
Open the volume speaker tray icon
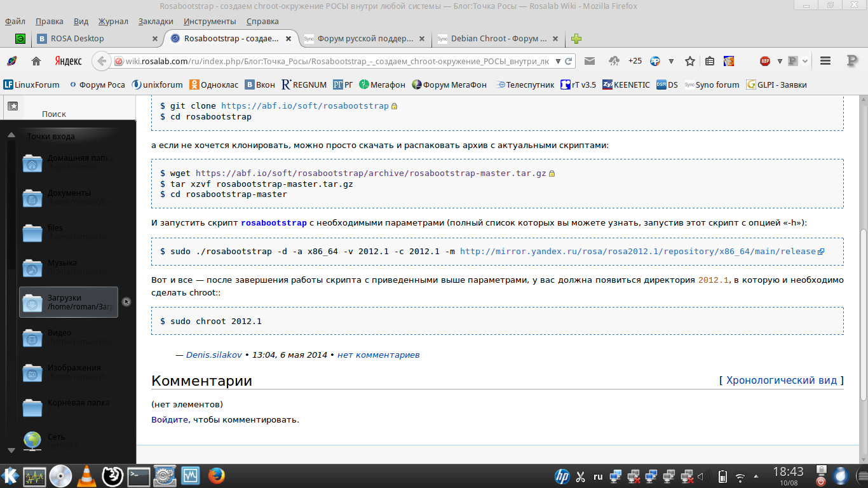click(702, 476)
